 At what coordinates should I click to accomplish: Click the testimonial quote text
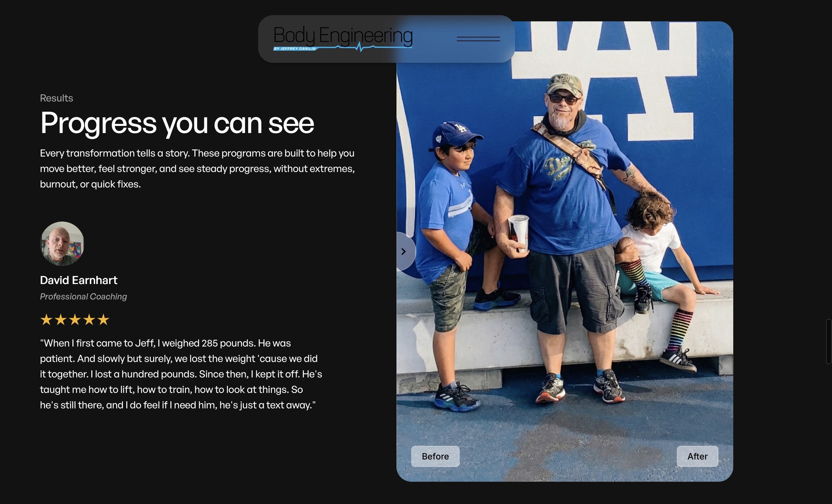pyautogui.click(x=181, y=374)
